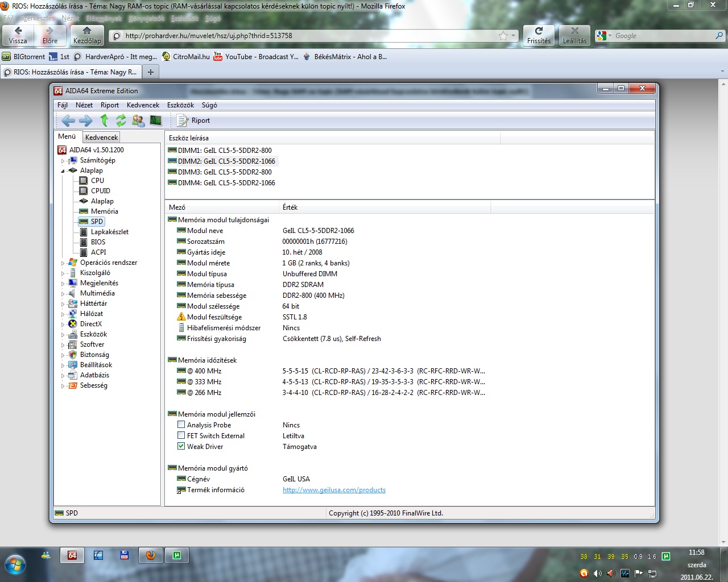The width and height of the screenshot is (728, 582).
Task: Expand the Kiszolgáló tree node
Action: click(x=63, y=273)
